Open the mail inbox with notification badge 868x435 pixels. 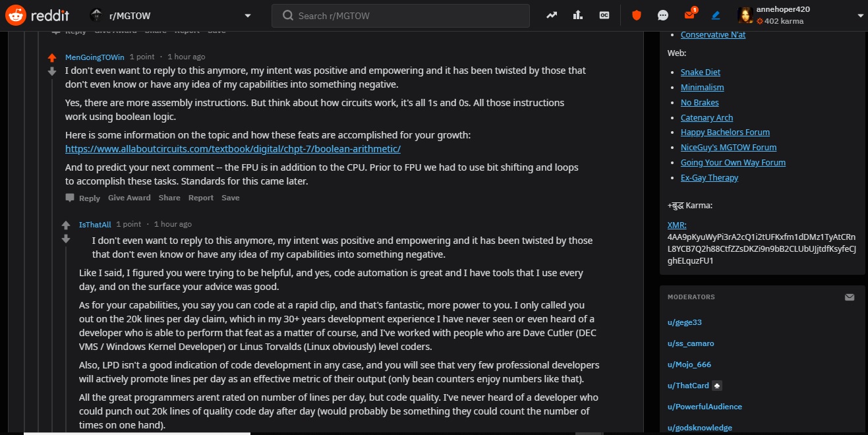point(690,14)
